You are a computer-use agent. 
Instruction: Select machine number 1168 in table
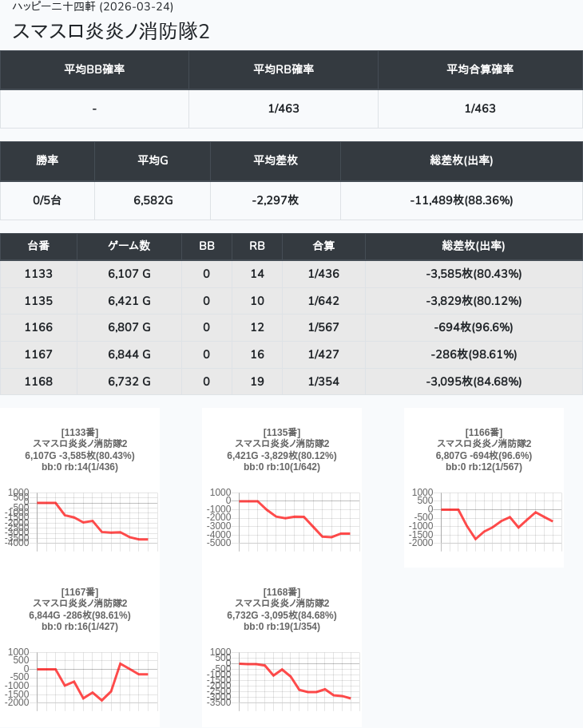[38, 382]
